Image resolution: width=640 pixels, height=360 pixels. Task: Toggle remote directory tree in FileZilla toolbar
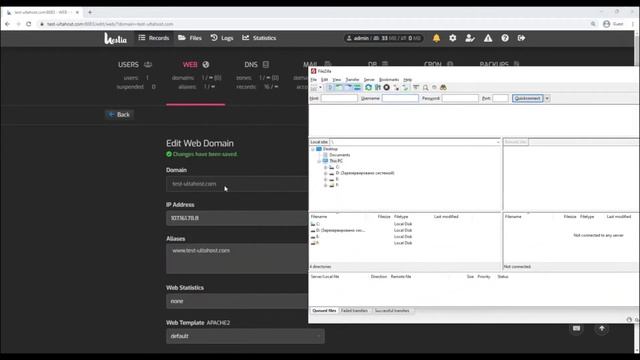348,87
